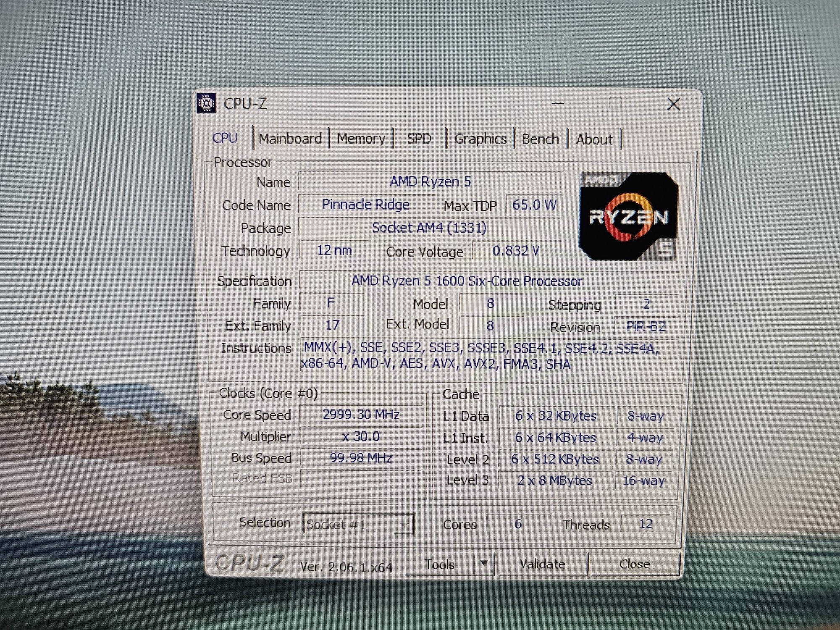This screenshot has width=840, height=630.
Task: Click the Ver. 2.06.1.x64 version text
Action: click(346, 567)
